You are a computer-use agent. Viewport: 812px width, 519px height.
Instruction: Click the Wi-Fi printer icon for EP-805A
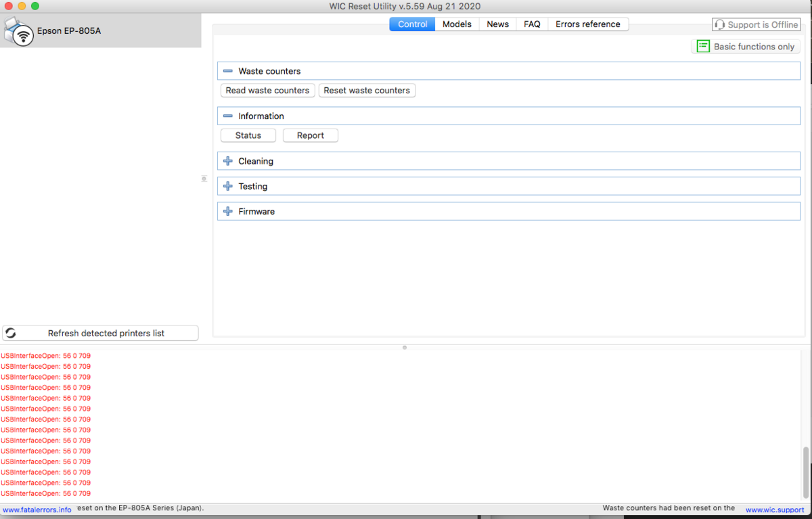(x=19, y=31)
